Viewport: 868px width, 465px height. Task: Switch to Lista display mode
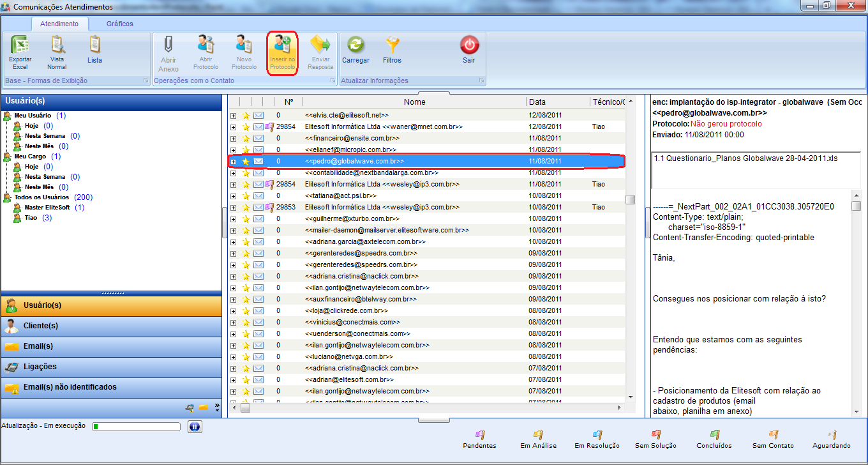[94, 46]
